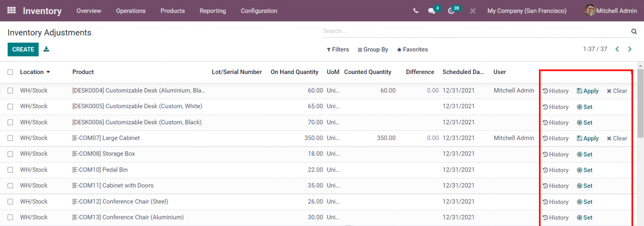Clear the count for E-COM07 Large Cabinet
644x226 pixels.
coord(617,138)
